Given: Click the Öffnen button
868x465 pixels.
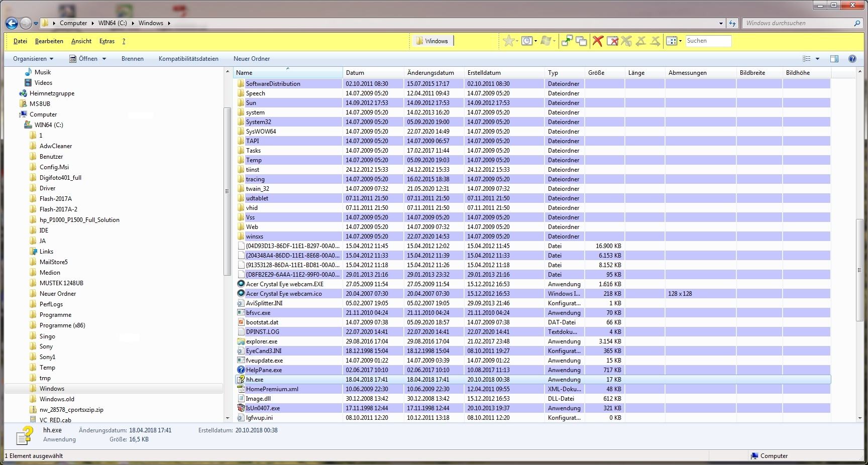Looking at the screenshot, I should (x=83, y=59).
